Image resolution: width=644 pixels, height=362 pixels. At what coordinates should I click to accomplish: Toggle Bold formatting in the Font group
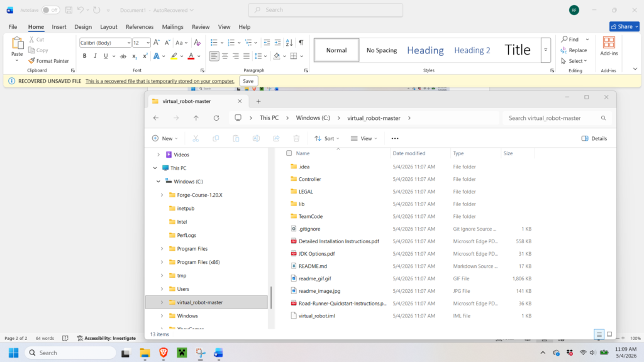click(85, 56)
